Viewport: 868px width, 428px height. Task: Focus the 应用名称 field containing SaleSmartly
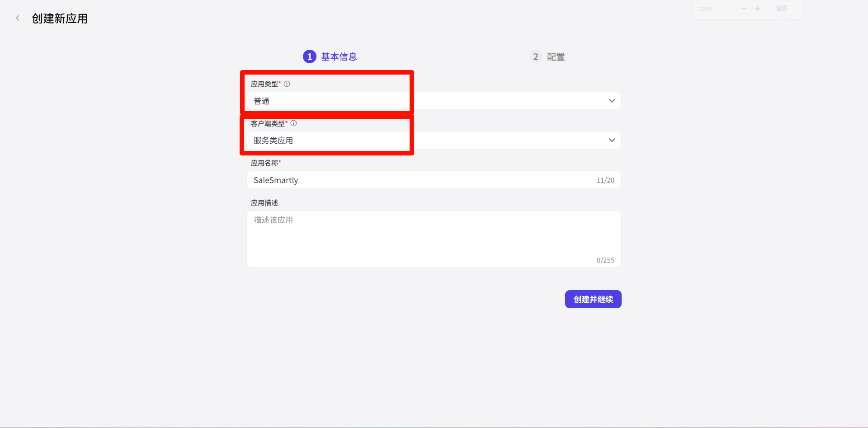coord(420,180)
